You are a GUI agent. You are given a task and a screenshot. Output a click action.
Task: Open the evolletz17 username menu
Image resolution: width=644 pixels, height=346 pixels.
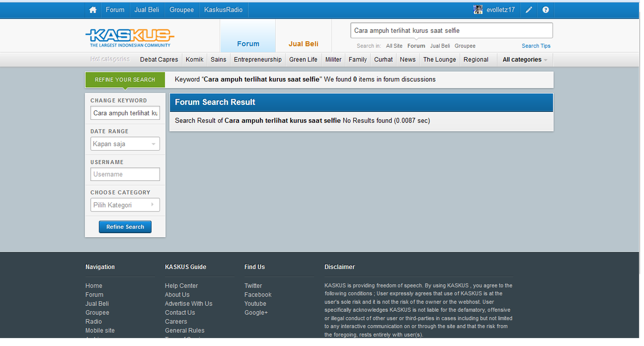501,10
